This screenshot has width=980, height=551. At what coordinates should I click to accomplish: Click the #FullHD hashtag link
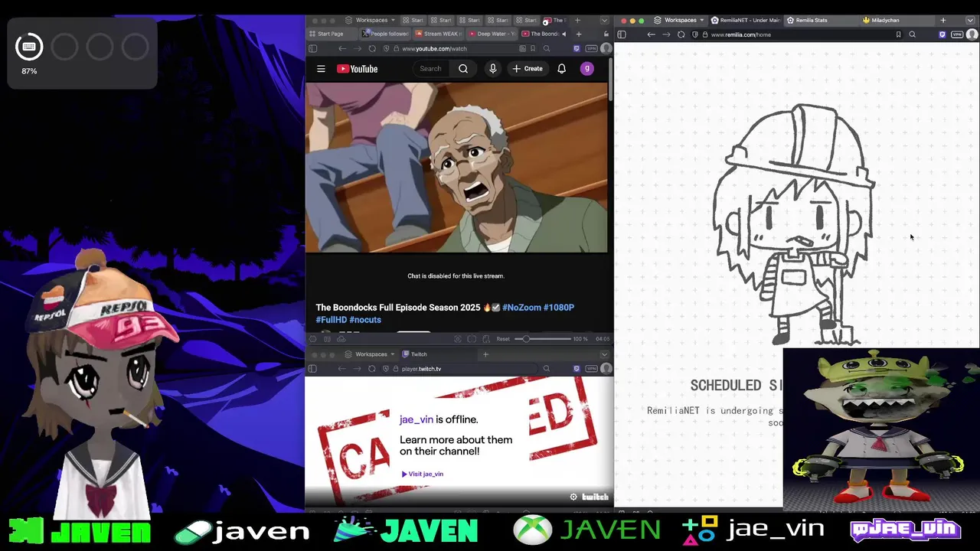coord(332,320)
